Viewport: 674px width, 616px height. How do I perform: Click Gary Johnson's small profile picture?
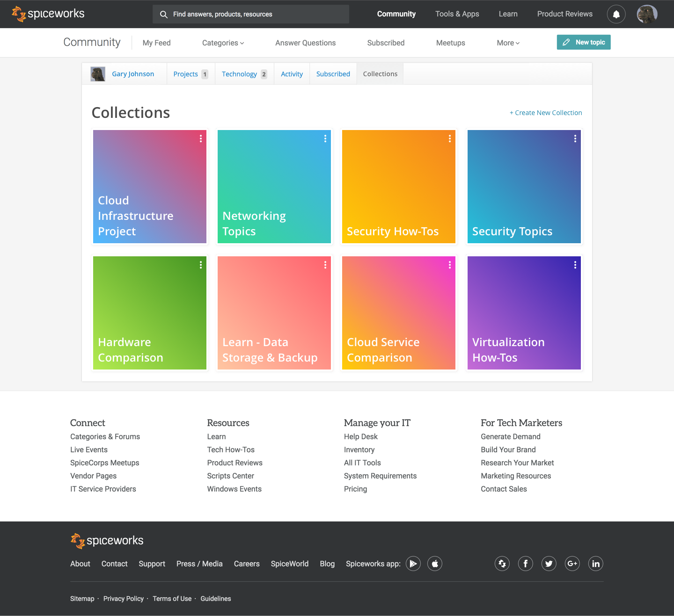pyautogui.click(x=98, y=74)
